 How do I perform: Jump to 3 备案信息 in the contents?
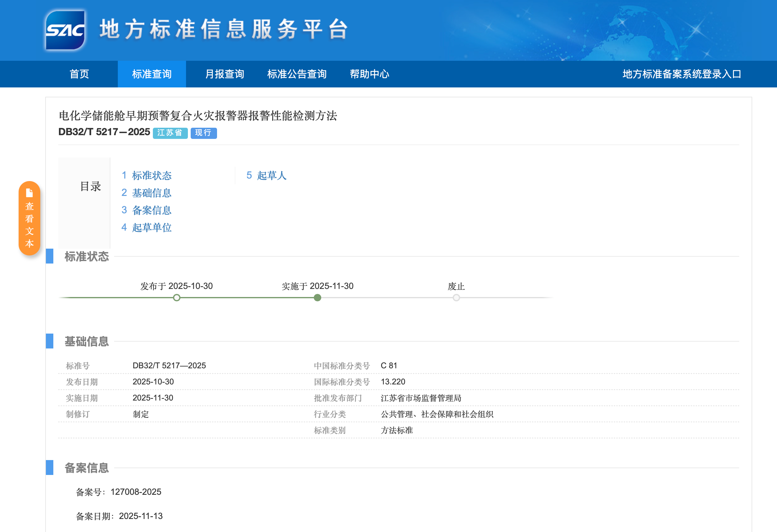(x=146, y=210)
